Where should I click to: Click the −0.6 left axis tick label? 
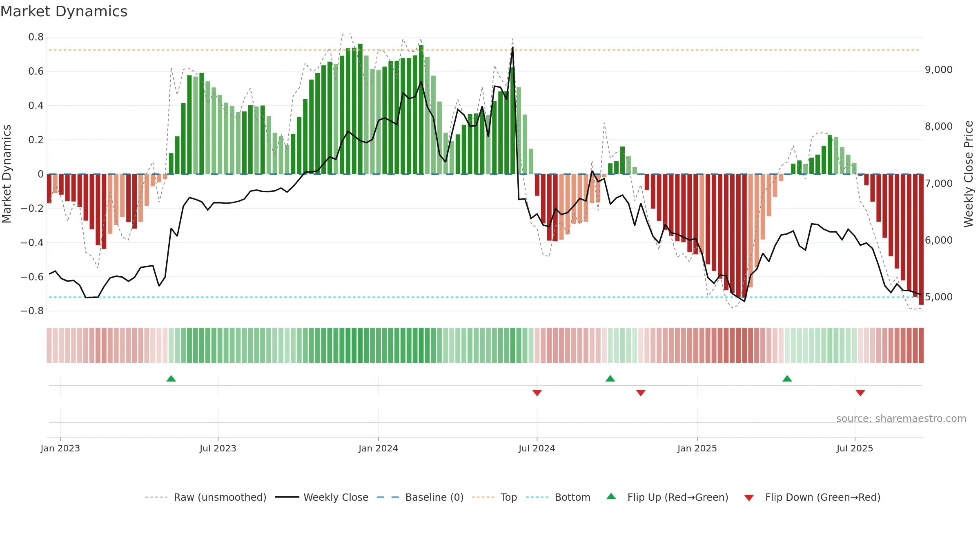32,277
